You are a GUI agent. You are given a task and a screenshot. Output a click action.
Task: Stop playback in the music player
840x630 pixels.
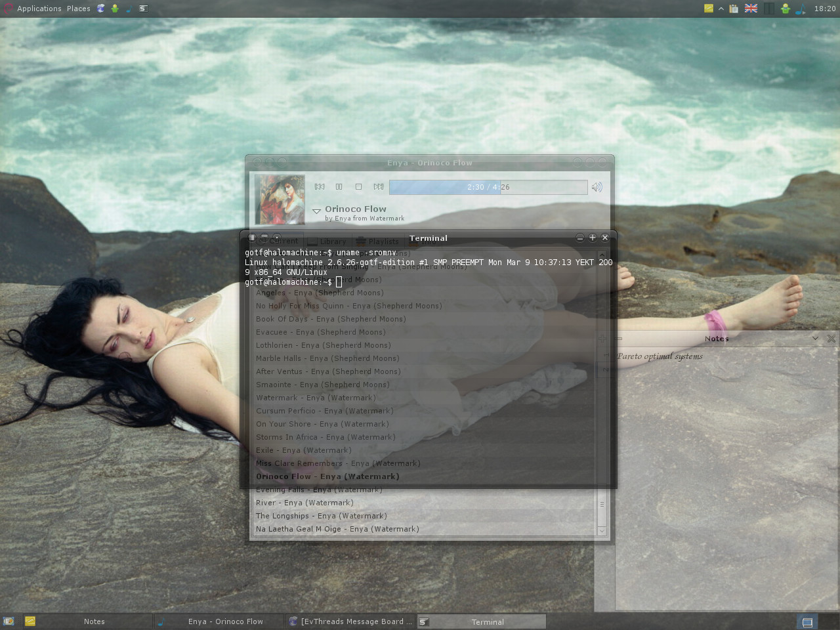(358, 187)
